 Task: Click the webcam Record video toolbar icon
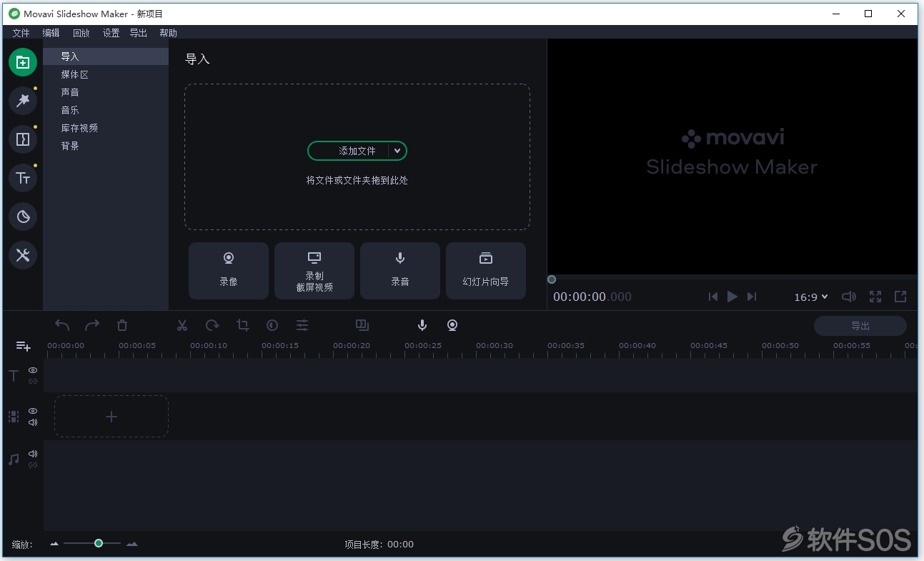(452, 325)
